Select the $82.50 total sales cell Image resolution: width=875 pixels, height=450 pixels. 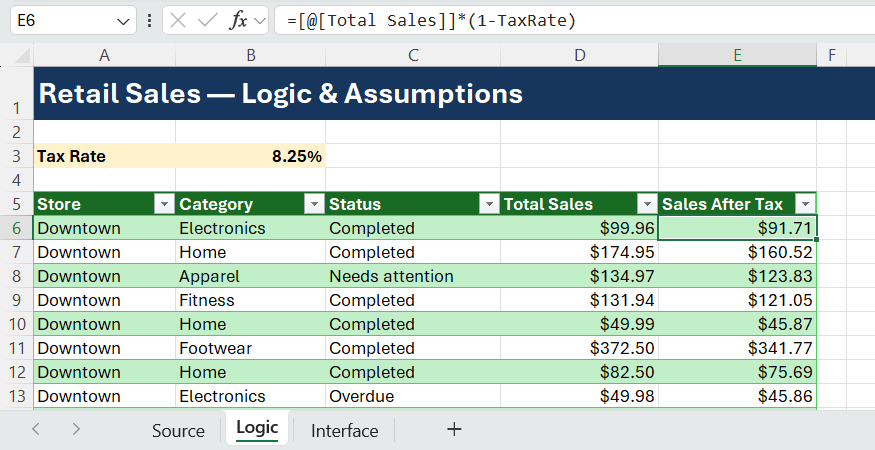(x=580, y=372)
